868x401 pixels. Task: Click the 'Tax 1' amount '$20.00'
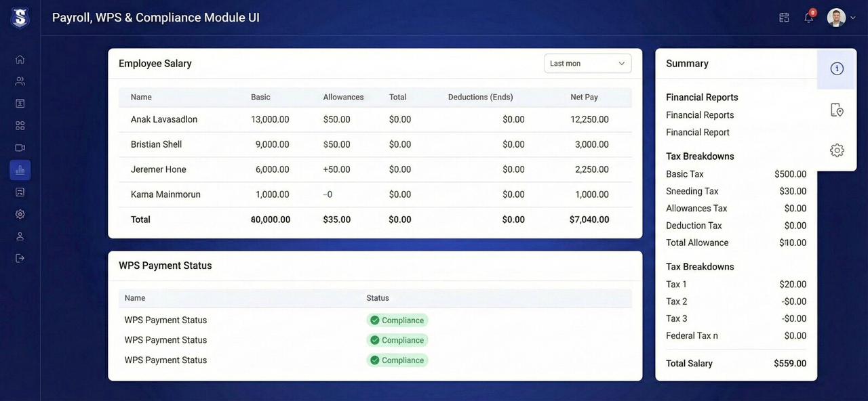[x=793, y=284]
